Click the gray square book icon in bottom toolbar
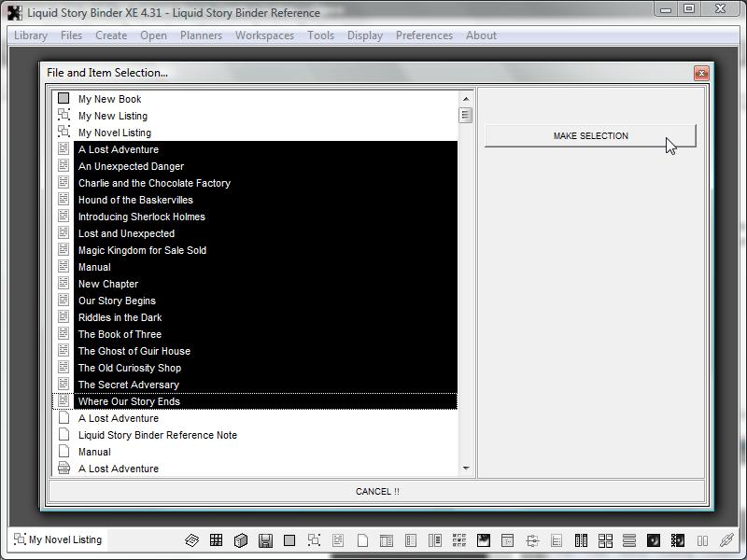This screenshot has height=560, width=747. [x=289, y=540]
